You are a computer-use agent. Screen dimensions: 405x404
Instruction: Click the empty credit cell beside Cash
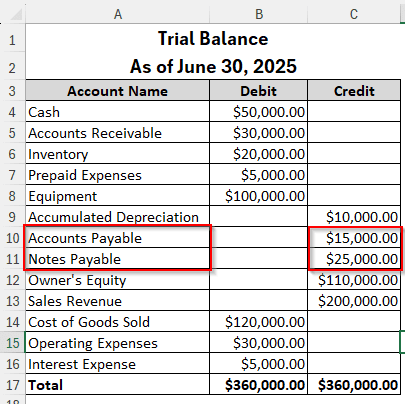(354, 112)
